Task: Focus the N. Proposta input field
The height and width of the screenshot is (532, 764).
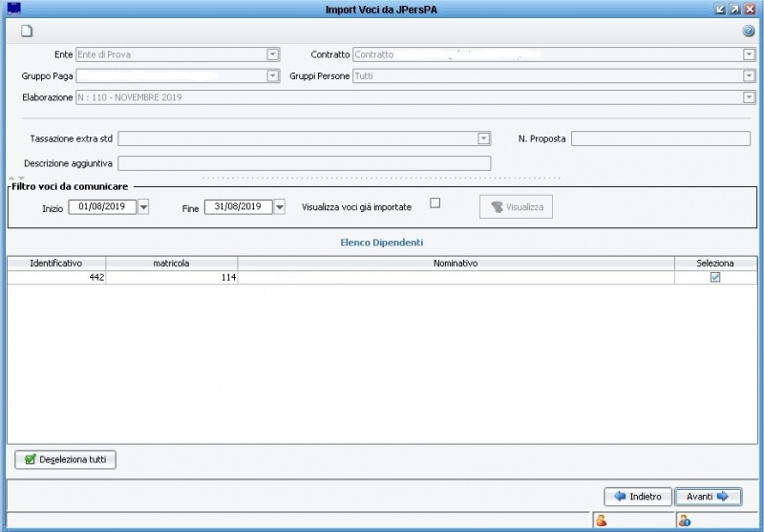Action: click(660, 138)
